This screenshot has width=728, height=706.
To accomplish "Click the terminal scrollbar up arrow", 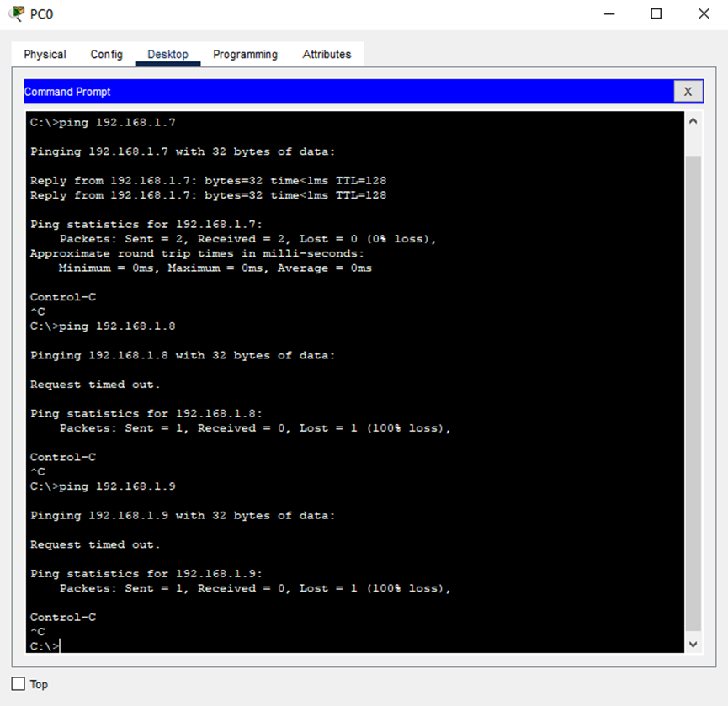I will pos(693,122).
